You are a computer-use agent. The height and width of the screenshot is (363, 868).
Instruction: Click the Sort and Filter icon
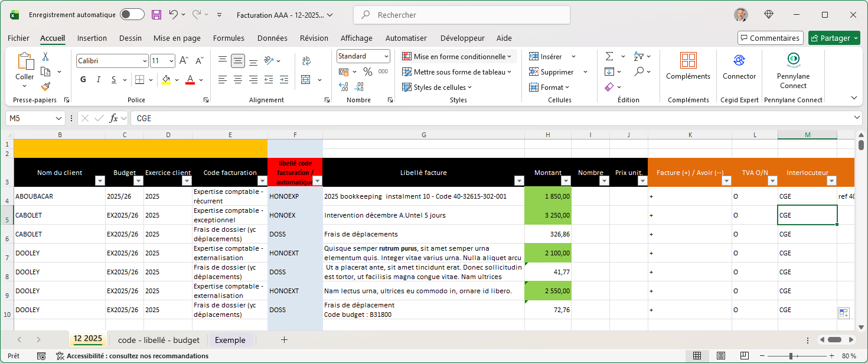tap(638, 56)
